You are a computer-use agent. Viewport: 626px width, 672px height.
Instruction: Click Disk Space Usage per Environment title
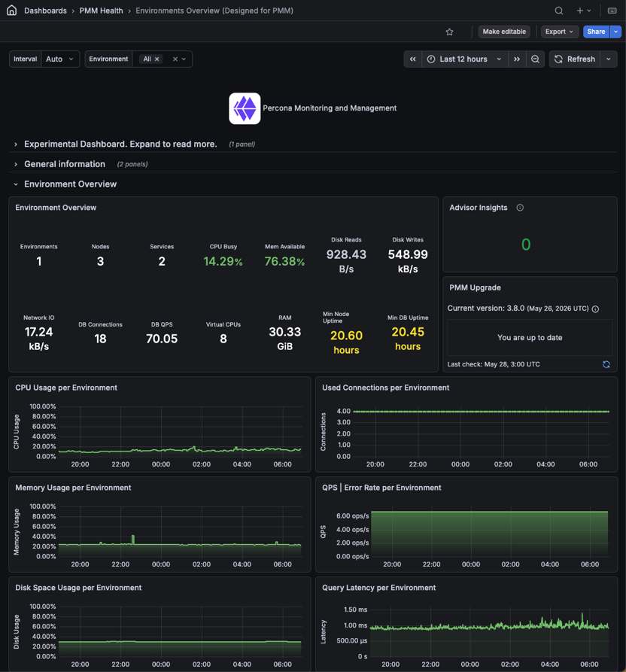[78, 588]
